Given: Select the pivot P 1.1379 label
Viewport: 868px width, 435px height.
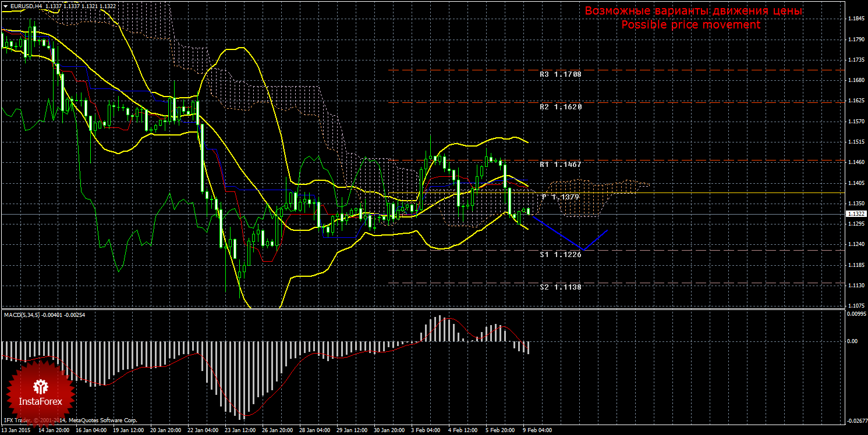Looking at the screenshot, I should (x=560, y=198).
